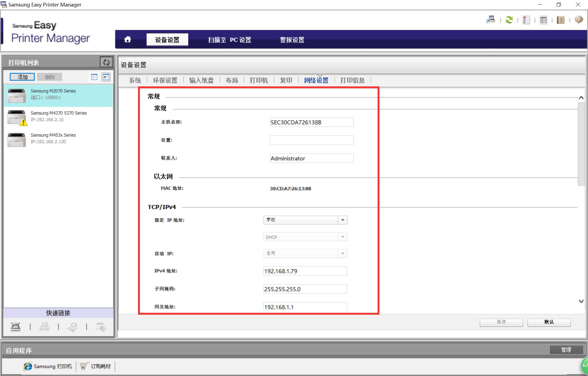The image size is (588, 376).
Task: Click the 默认 button
Action: coord(549,322)
